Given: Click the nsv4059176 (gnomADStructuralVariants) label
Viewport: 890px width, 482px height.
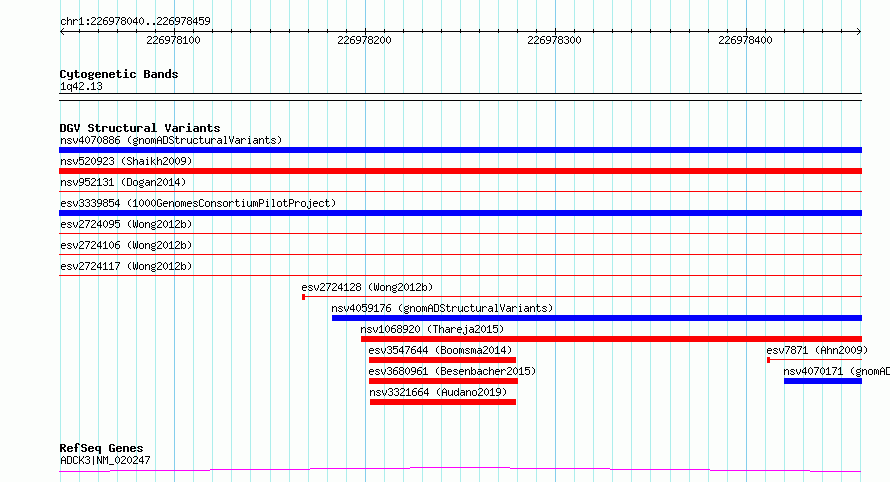Looking at the screenshot, I should tap(442, 308).
